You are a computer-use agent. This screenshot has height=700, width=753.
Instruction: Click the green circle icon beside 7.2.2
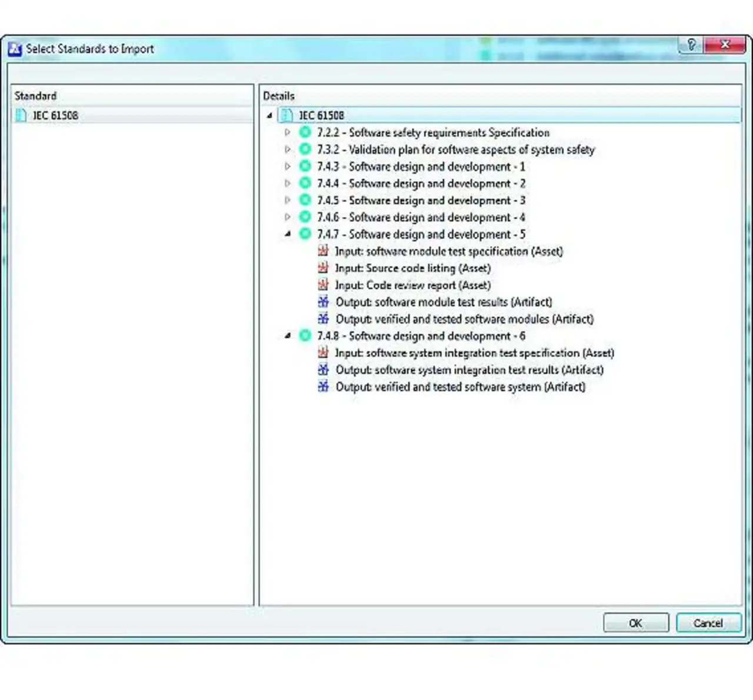(x=305, y=132)
